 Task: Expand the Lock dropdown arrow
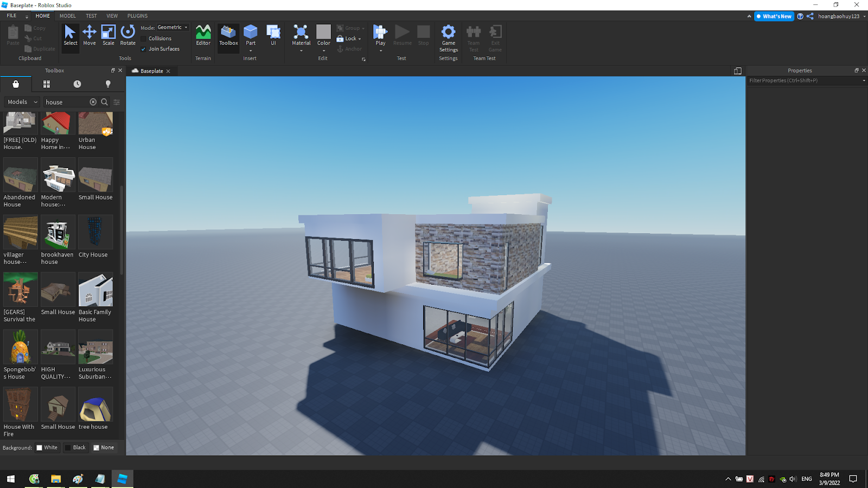[360, 39]
